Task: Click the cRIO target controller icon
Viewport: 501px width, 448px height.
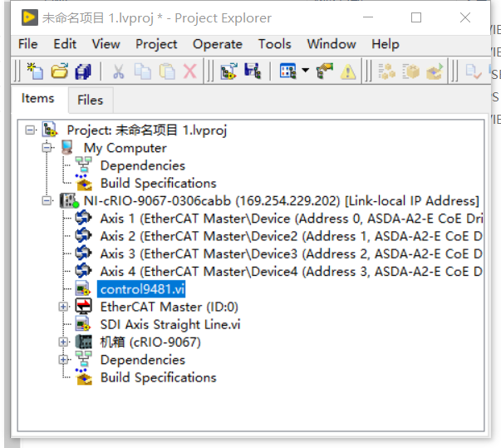Action: 69,200
